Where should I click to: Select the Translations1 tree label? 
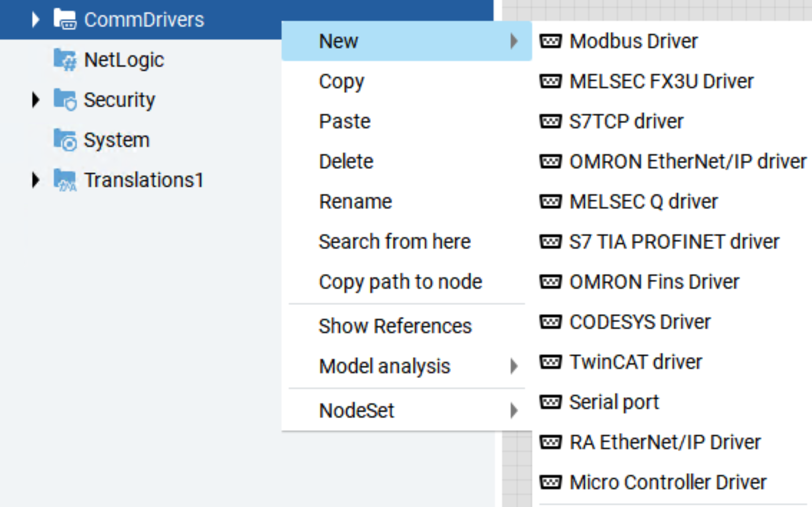[x=144, y=180]
